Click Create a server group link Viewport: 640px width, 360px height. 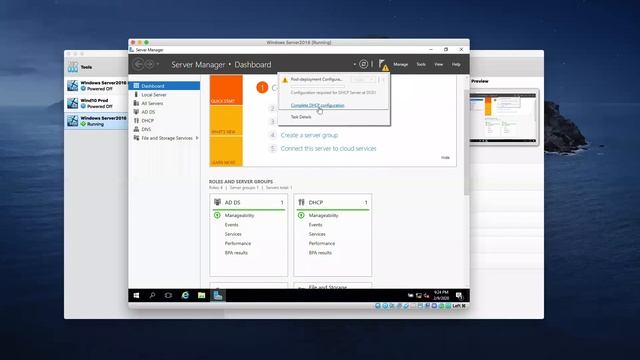tap(309, 135)
